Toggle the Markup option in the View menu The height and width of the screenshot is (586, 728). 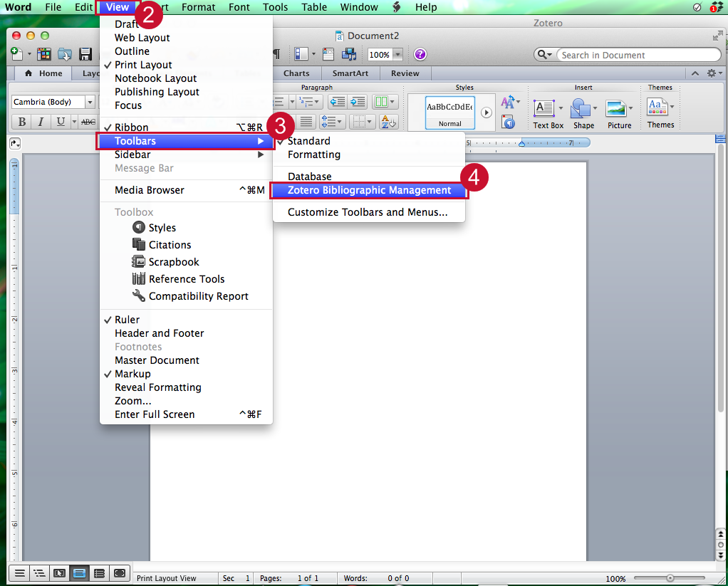pos(186,374)
